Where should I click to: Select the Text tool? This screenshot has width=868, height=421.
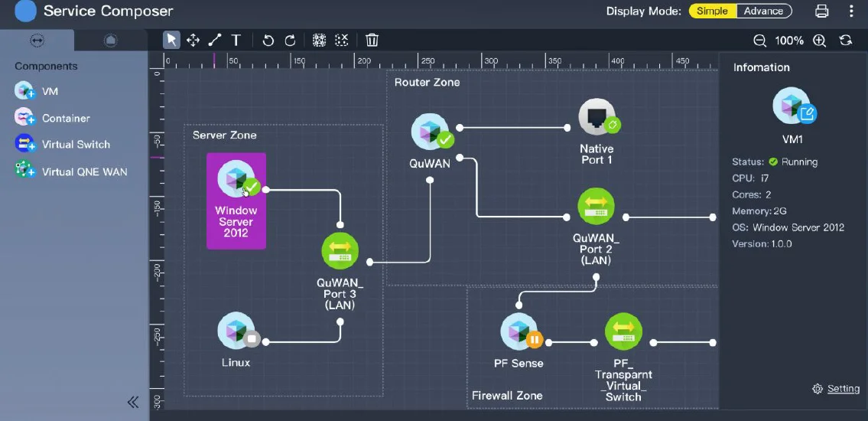coord(236,40)
